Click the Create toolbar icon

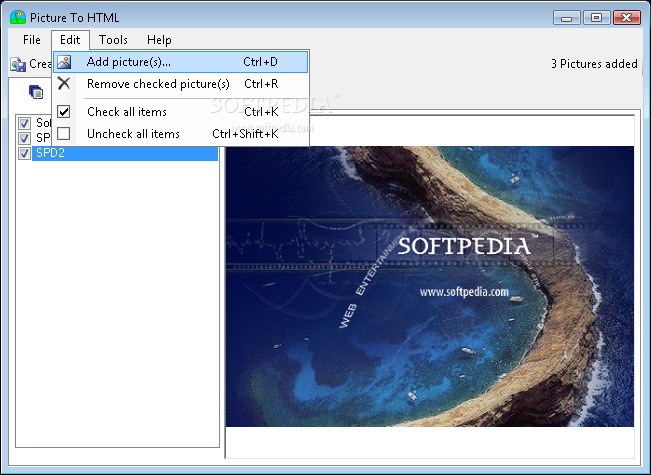pos(18,64)
